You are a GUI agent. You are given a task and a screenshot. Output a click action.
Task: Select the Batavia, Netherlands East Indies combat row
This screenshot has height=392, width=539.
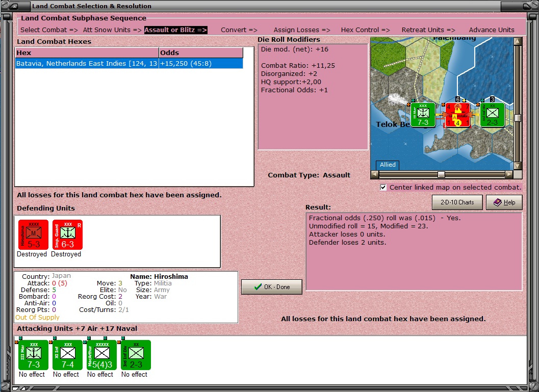[129, 64]
